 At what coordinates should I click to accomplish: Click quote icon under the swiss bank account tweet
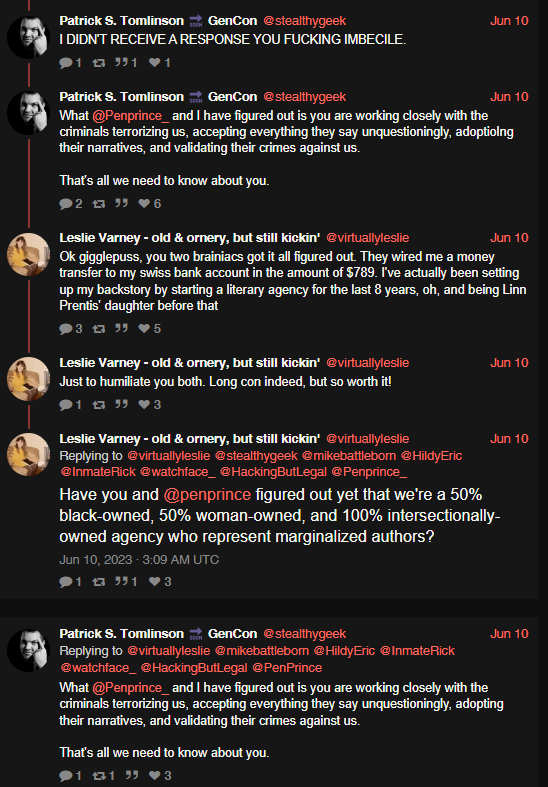coord(121,328)
